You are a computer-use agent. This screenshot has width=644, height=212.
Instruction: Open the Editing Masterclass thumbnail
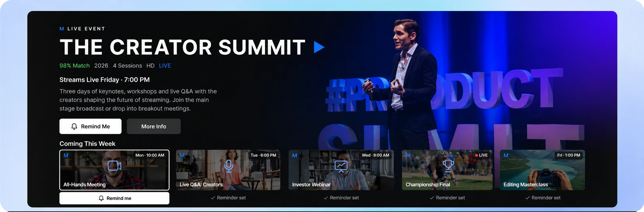542,170
